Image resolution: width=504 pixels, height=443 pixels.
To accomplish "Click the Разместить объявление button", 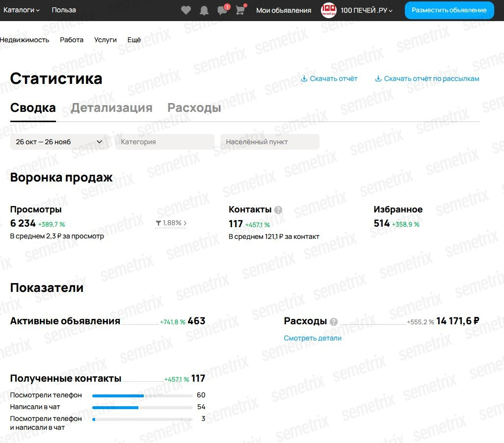I will [449, 10].
